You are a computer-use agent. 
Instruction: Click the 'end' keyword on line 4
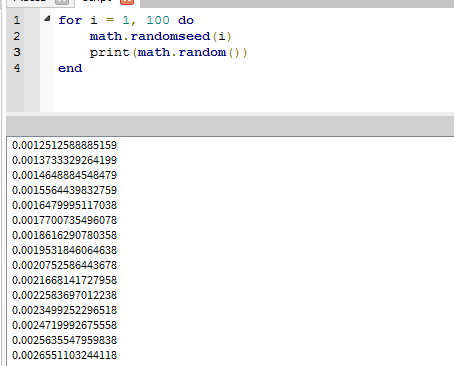[70, 68]
